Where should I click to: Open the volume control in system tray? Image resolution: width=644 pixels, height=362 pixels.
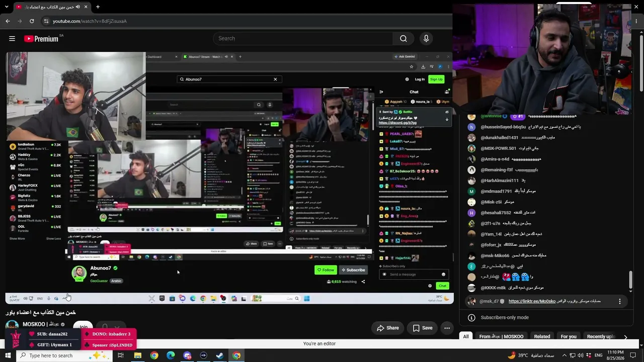pyautogui.click(x=581, y=355)
